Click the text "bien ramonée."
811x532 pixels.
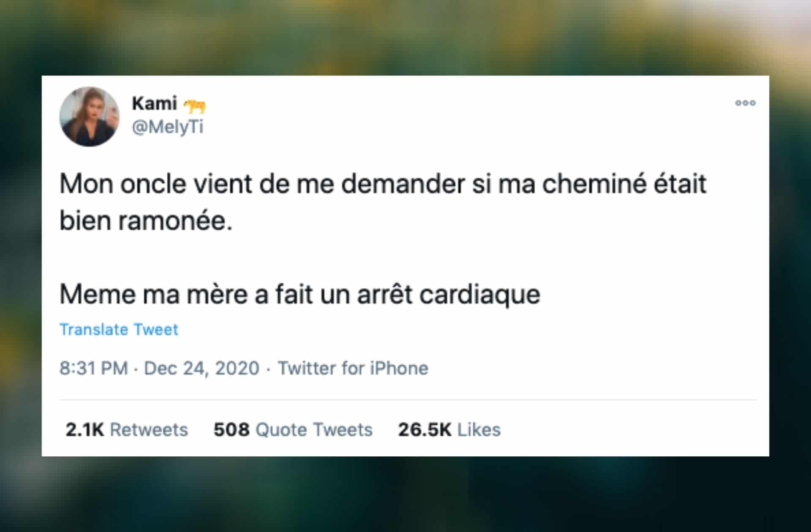(x=146, y=221)
